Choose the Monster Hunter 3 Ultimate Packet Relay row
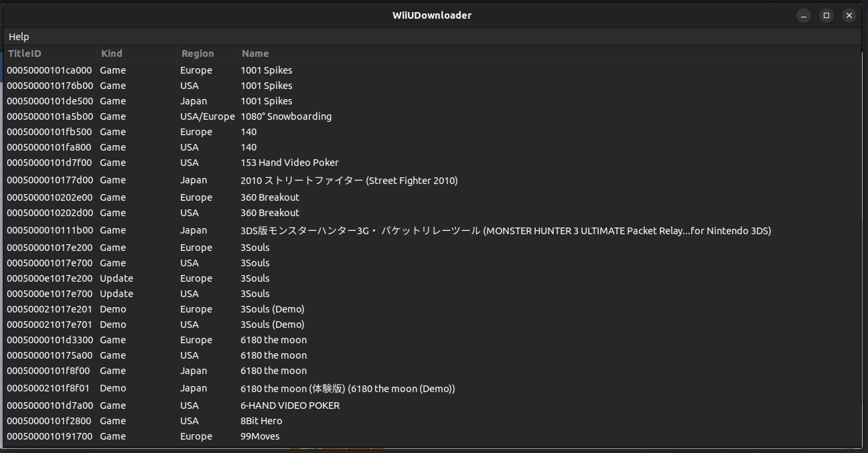 [x=506, y=231]
